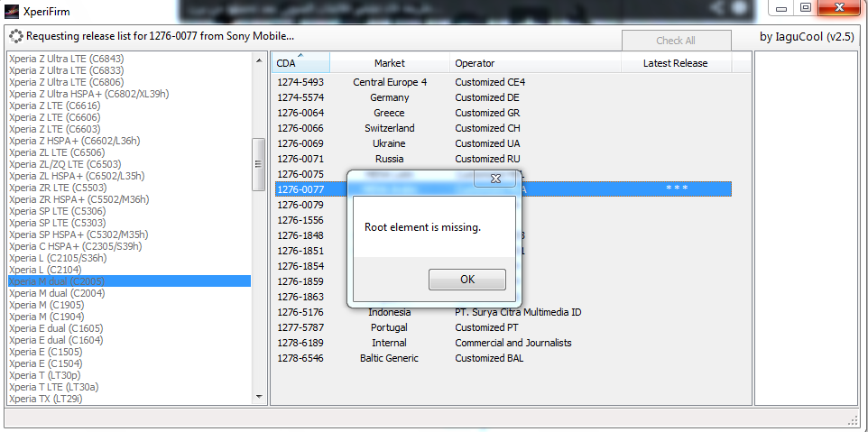868x432 pixels.
Task: Select CDA row 1276-0066 Switzerland
Action: (x=503, y=128)
